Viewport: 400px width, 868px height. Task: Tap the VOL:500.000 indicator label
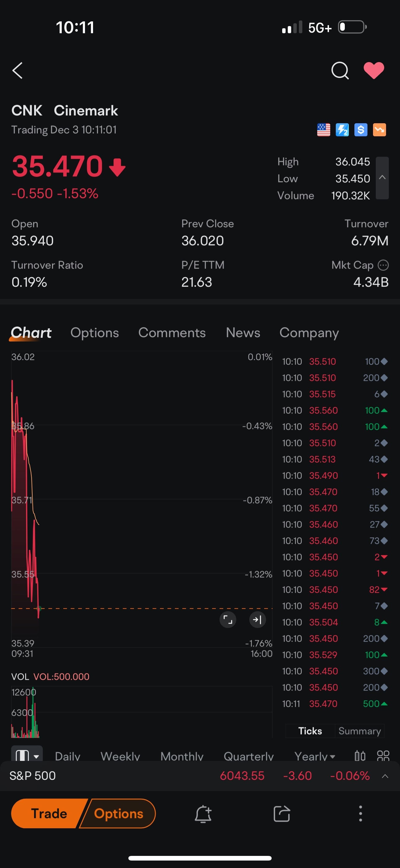click(61, 676)
